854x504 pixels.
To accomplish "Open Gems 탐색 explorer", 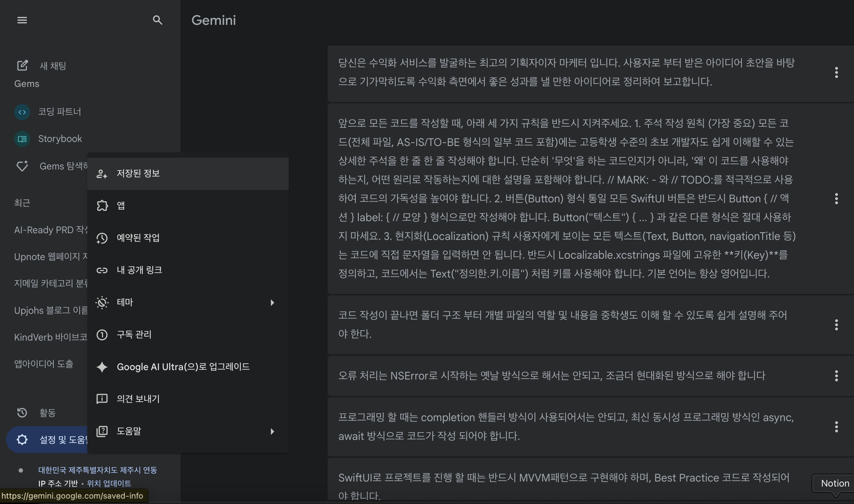I will pyautogui.click(x=51, y=166).
